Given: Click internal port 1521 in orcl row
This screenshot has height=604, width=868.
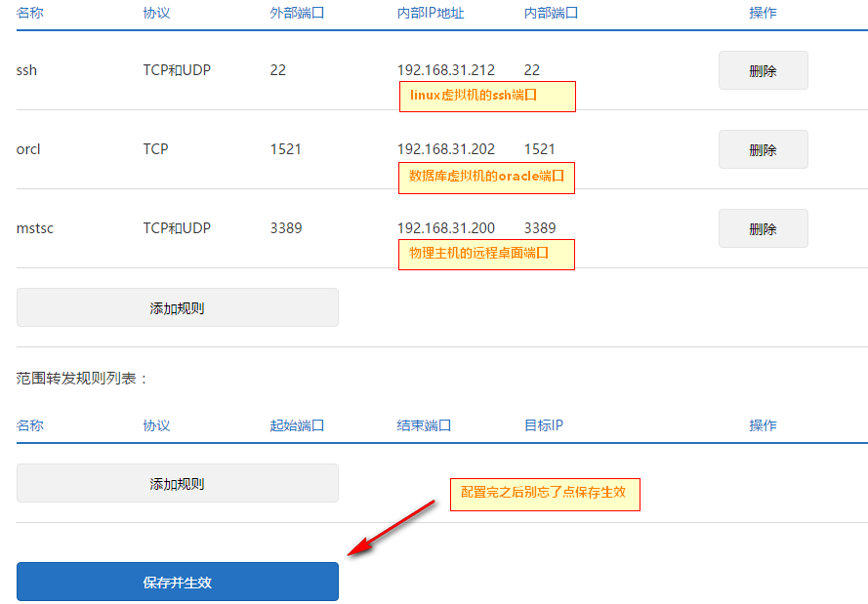Looking at the screenshot, I should click(x=539, y=149).
